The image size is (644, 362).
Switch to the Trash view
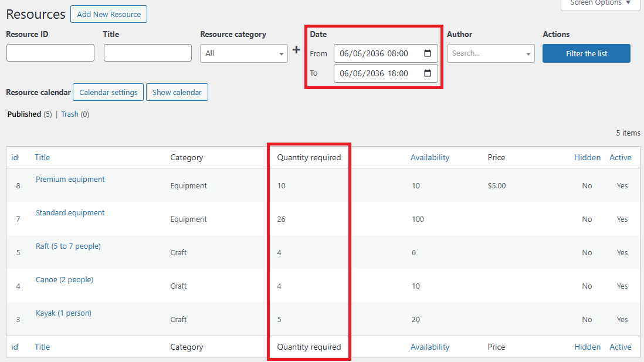pyautogui.click(x=70, y=114)
